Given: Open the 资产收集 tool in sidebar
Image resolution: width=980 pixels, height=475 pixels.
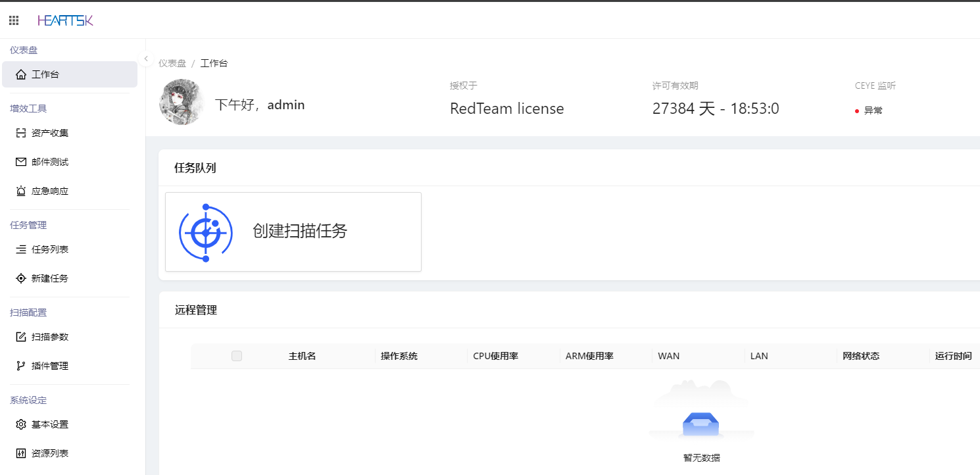Looking at the screenshot, I should click(50, 132).
